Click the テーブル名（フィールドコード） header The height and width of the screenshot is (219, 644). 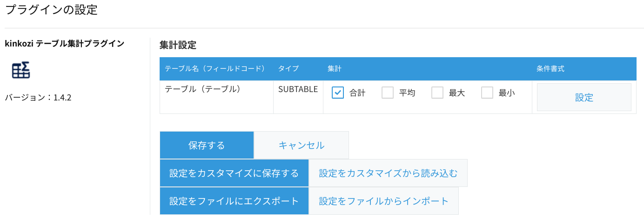(x=215, y=68)
